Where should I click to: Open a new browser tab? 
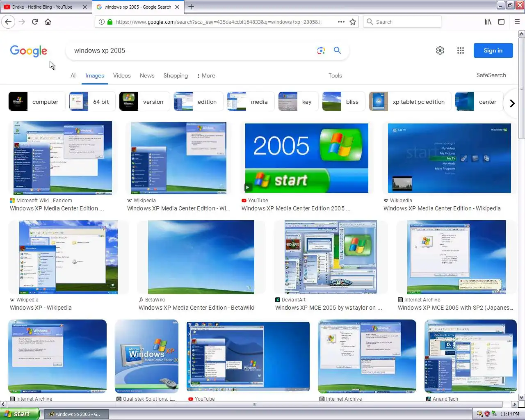click(191, 7)
